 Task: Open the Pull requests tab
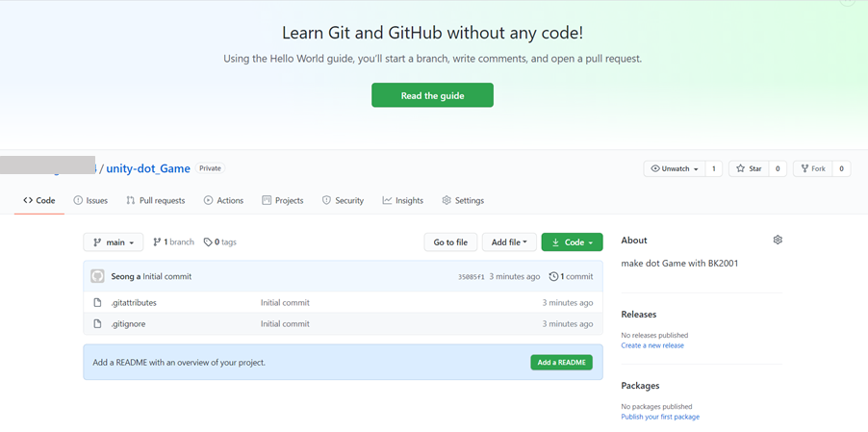(156, 200)
